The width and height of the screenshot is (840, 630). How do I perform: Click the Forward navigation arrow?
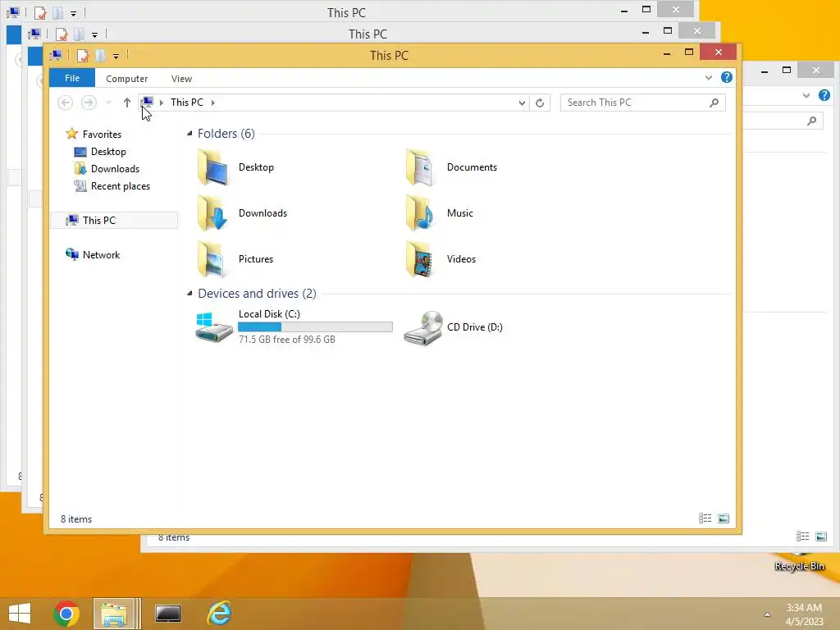[89, 103]
